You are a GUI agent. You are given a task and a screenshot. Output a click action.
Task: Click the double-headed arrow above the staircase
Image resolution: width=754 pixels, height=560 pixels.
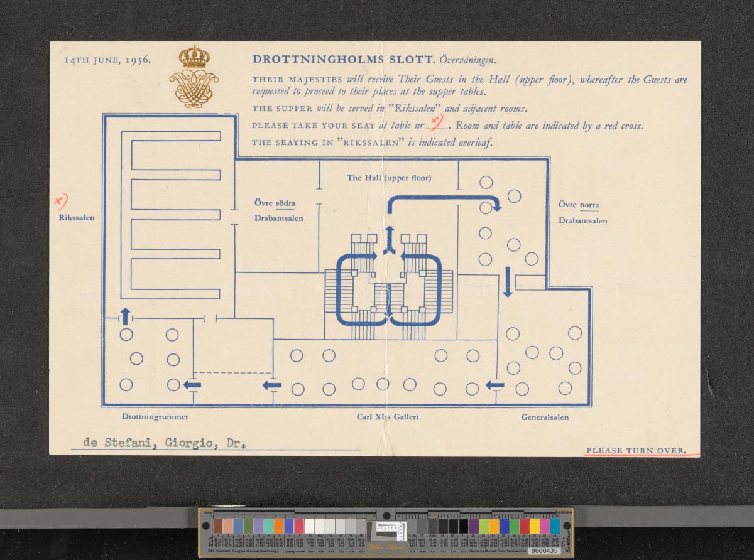(389, 240)
